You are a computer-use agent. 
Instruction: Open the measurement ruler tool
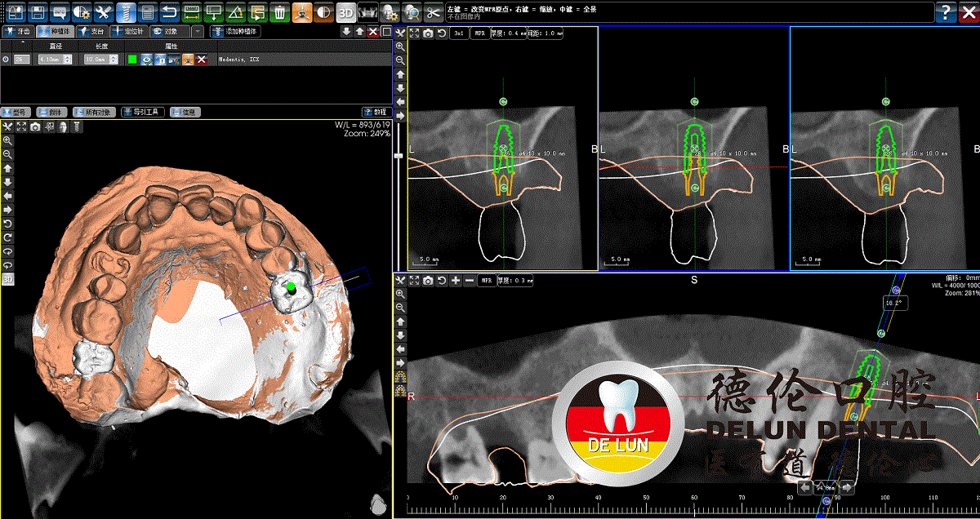click(192, 12)
